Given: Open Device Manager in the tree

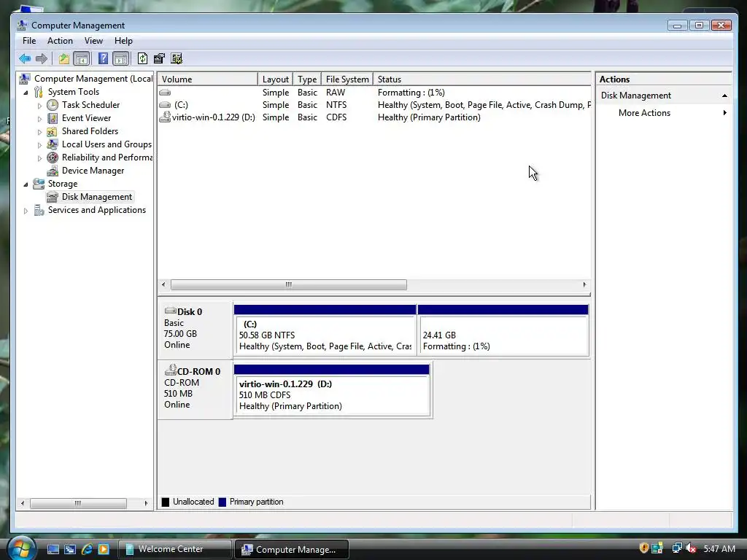Looking at the screenshot, I should 93,171.
